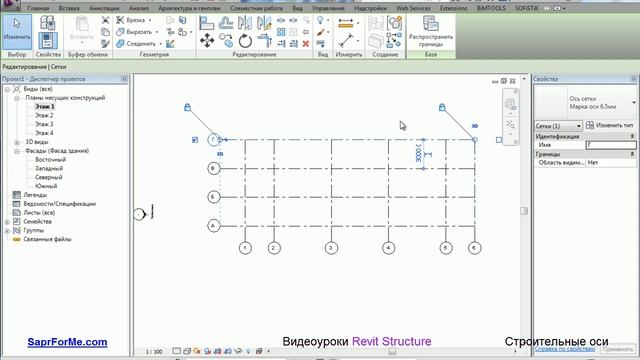Select Mirror - Pick Axis tool

click(x=245, y=23)
